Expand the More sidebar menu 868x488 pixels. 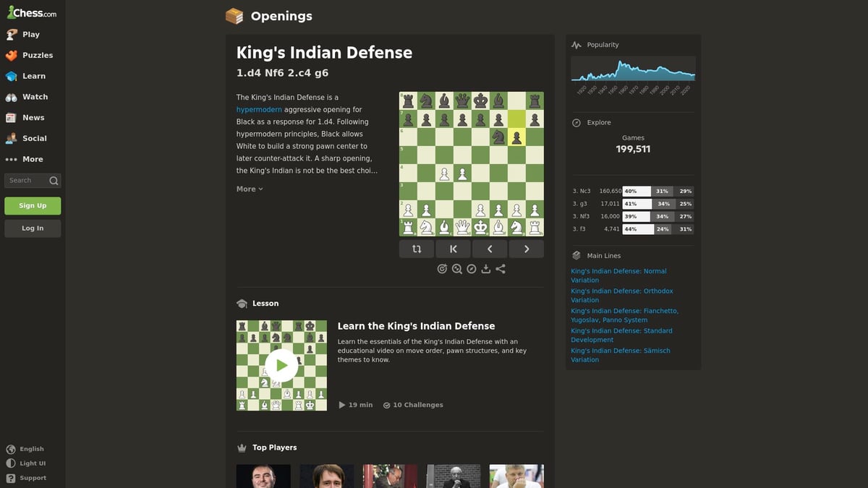[30, 159]
